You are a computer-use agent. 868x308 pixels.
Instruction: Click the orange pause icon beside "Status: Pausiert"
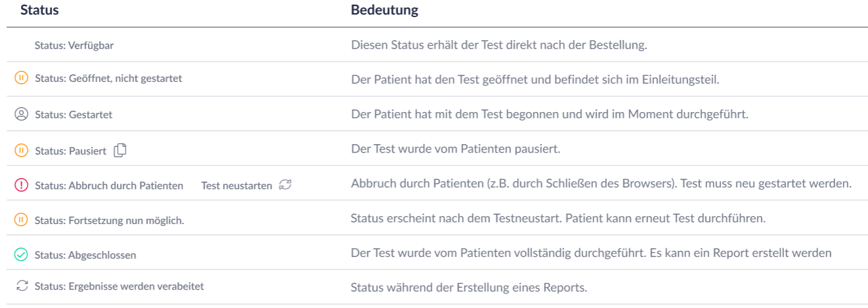point(21,150)
